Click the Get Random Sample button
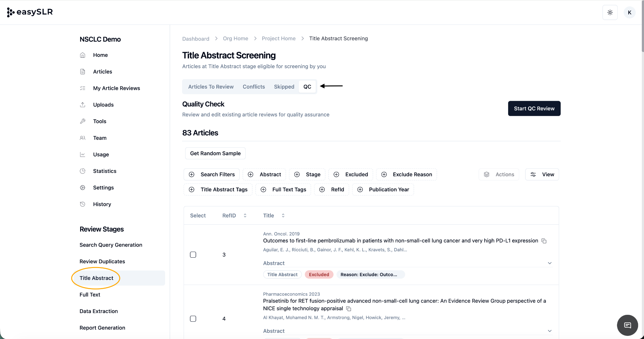This screenshot has height=339, width=644. coord(215,153)
